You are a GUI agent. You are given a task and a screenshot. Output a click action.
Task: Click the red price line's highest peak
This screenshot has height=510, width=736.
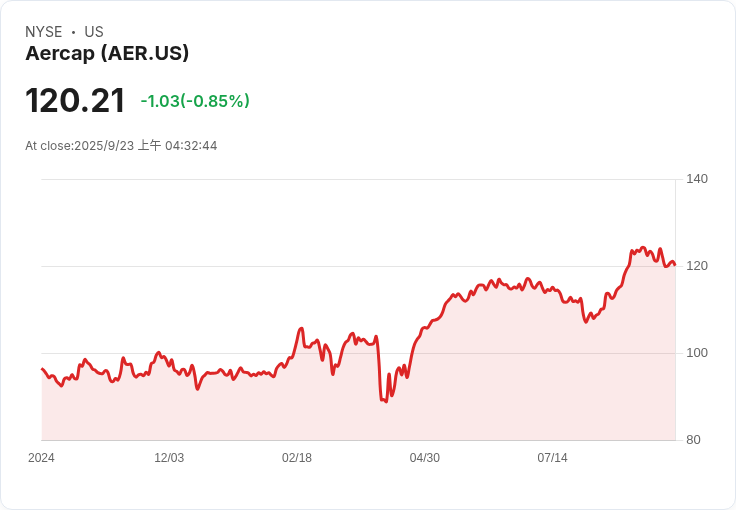(x=643, y=247)
